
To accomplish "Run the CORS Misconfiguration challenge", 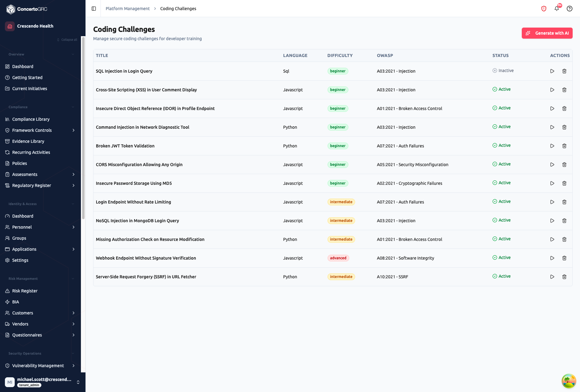I will (552, 165).
